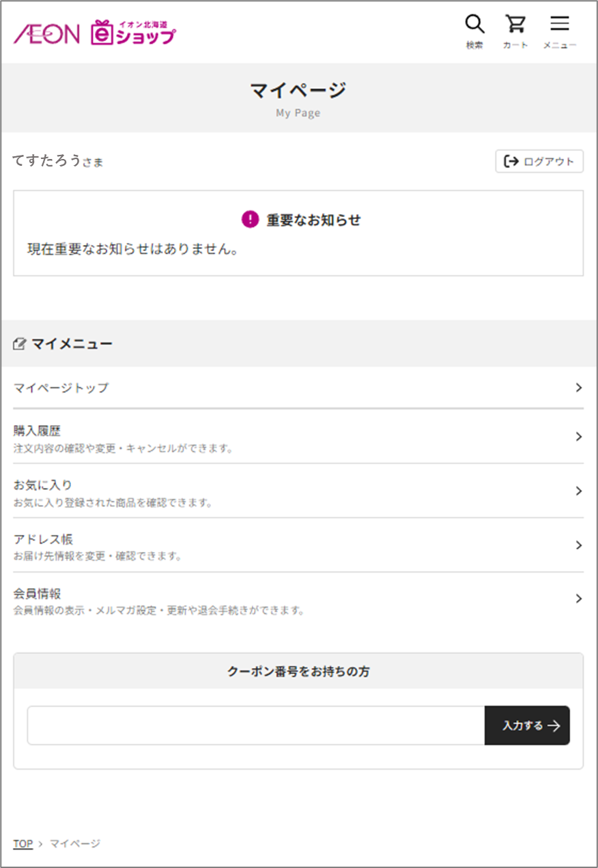
Task: Click the chevron on アドレス帳 row
Action: (578, 545)
